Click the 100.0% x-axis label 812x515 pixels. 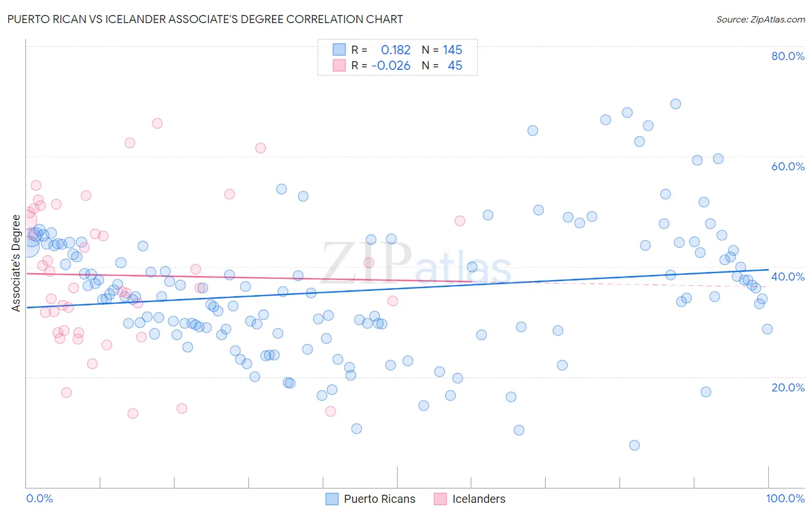click(785, 498)
